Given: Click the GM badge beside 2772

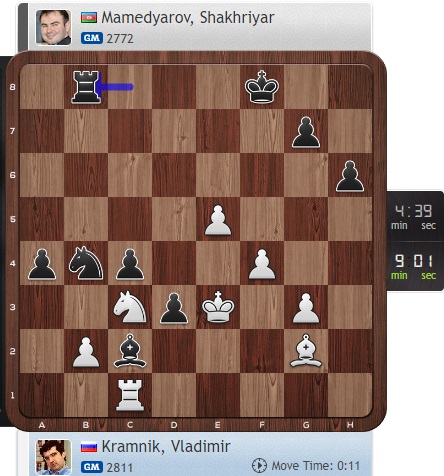Looking at the screenshot, I should (x=92, y=38).
